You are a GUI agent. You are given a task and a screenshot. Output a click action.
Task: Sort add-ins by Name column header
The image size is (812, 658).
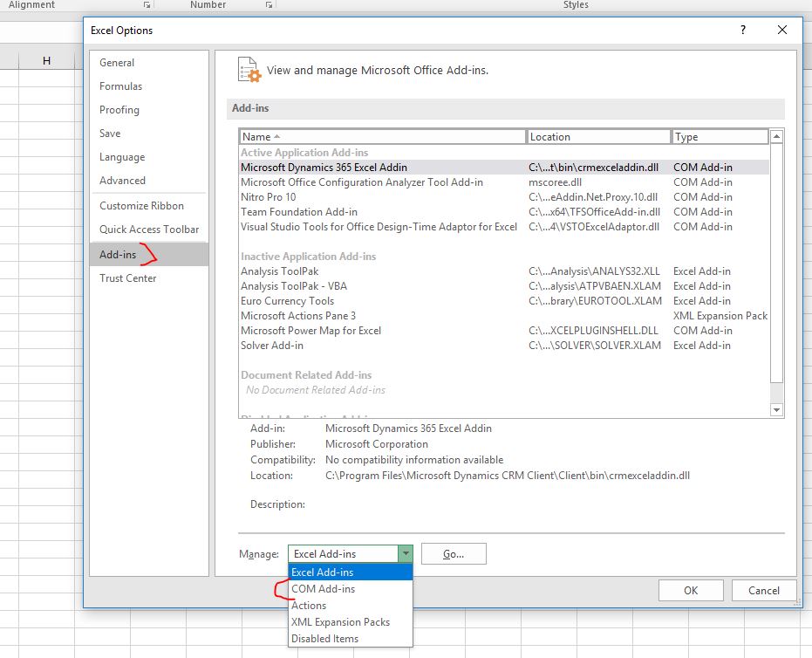pyautogui.click(x=382, y=137)
